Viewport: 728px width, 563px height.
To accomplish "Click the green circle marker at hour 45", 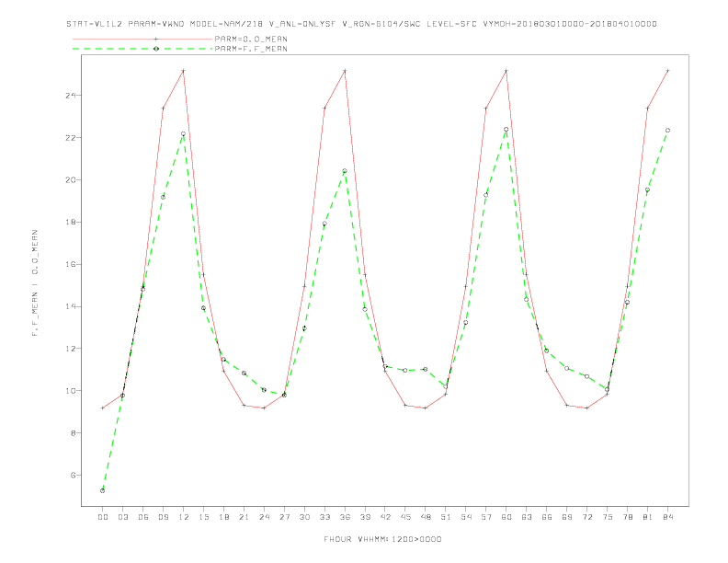I will tap(405, 370).
